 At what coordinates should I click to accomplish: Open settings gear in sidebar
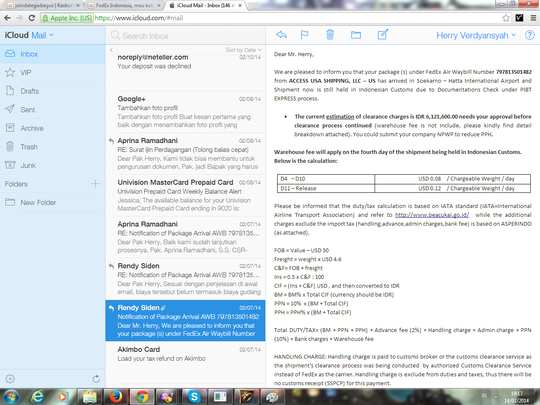coord(10,379)
